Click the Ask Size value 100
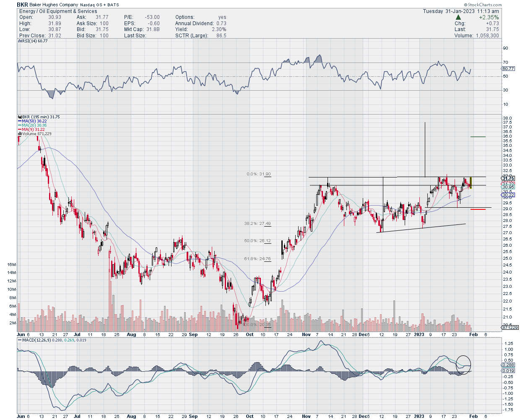This screenshot has height=420, width=520. click(104, 23)
